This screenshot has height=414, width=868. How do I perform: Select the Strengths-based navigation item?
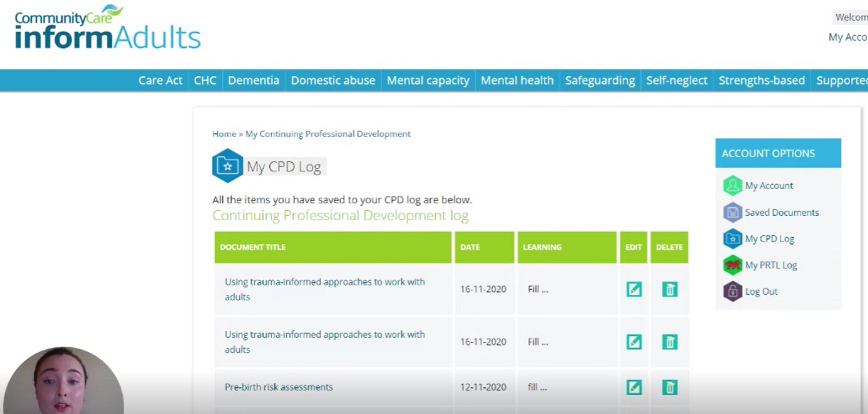[762, 80]
